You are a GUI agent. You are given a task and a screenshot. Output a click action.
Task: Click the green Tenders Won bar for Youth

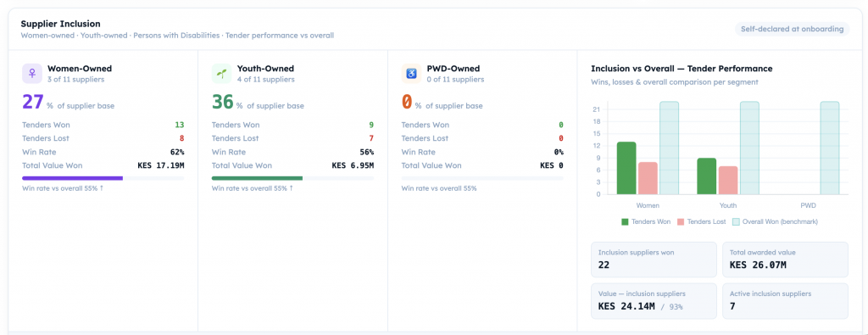click(706, 176)
